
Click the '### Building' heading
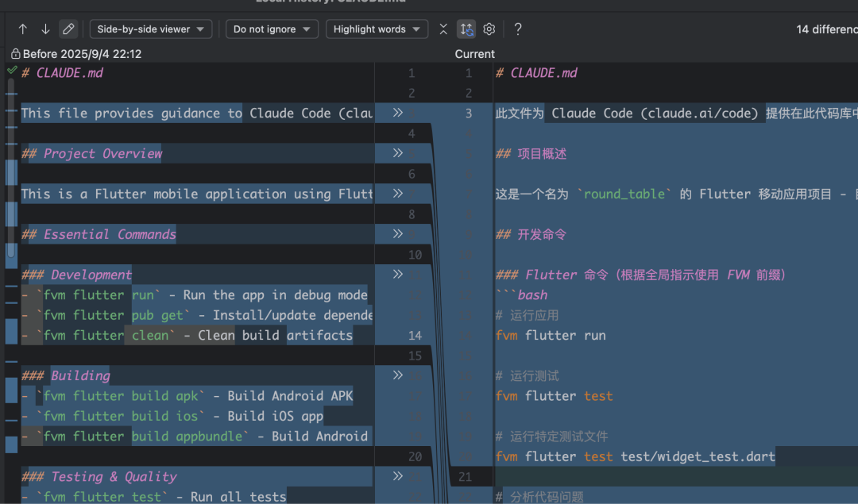point(66,375)
